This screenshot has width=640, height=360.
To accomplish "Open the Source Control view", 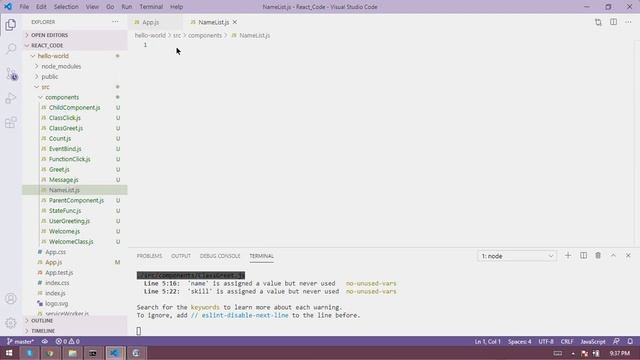I will [x=11, y=73].
